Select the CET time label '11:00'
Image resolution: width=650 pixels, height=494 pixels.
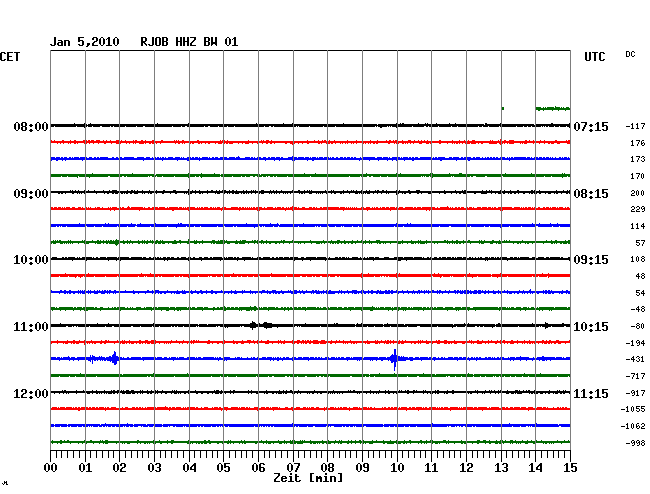click(31, 327)
